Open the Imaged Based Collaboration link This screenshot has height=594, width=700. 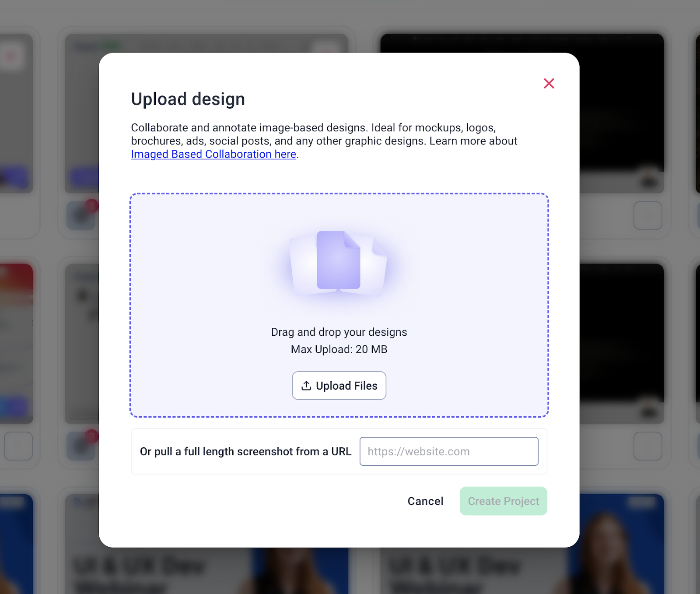click(x=213, y=154)
